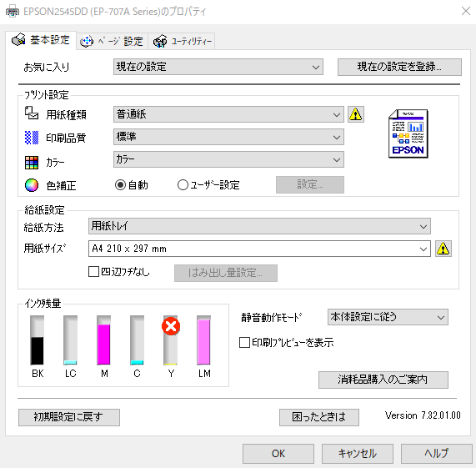Open the カラー mode dropdown
The image size is (476, 468).
pyautogui.click(x=228, y=159)
